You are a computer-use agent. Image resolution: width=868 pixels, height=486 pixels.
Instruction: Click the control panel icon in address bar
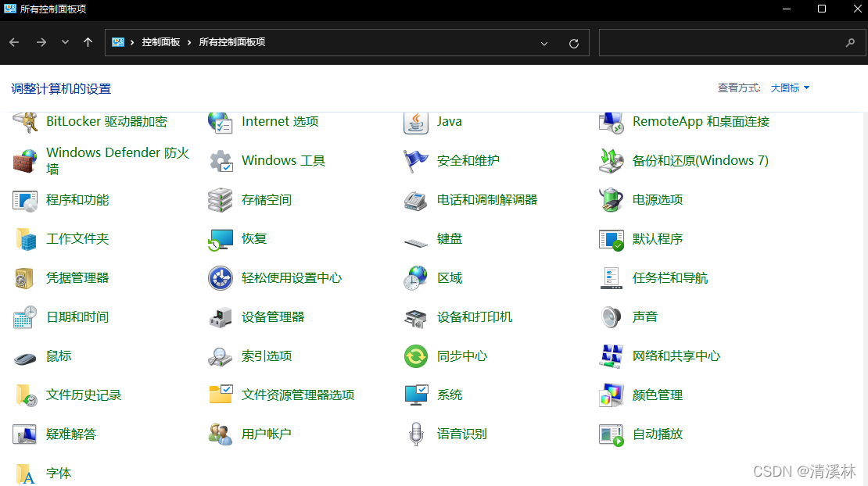tap(118, 42)
